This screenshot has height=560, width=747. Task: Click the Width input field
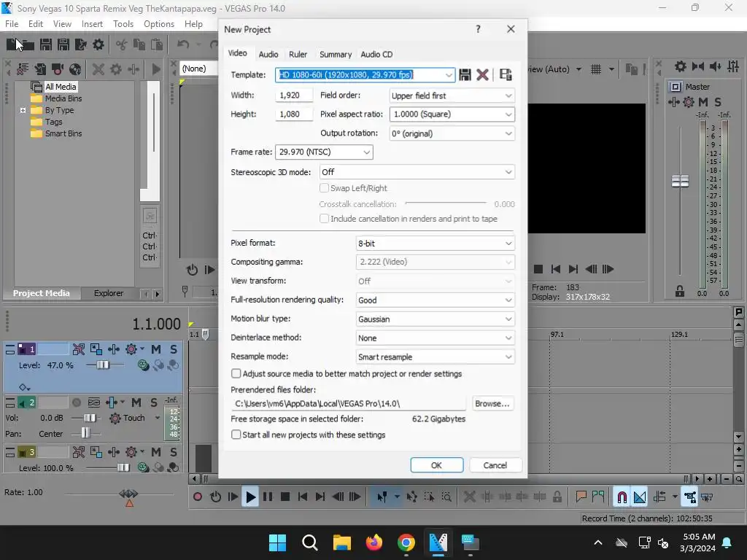pyautogui.click(x=294, y=96)
